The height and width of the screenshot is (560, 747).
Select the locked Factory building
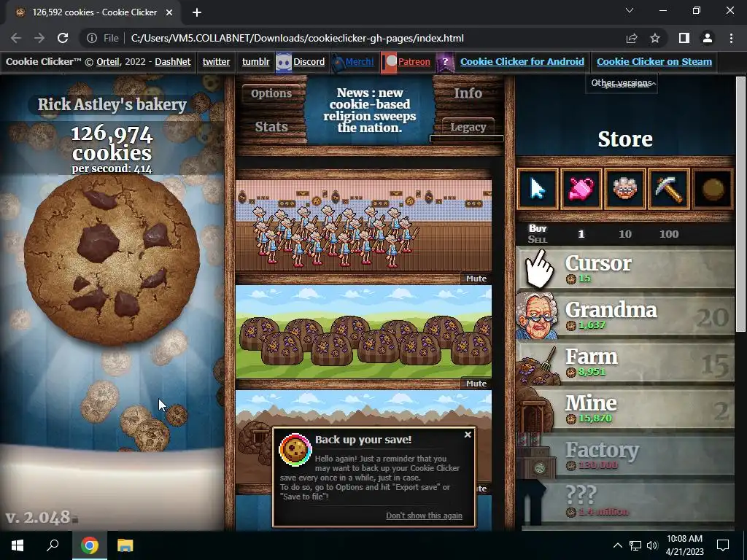click(x=625, y=456)
